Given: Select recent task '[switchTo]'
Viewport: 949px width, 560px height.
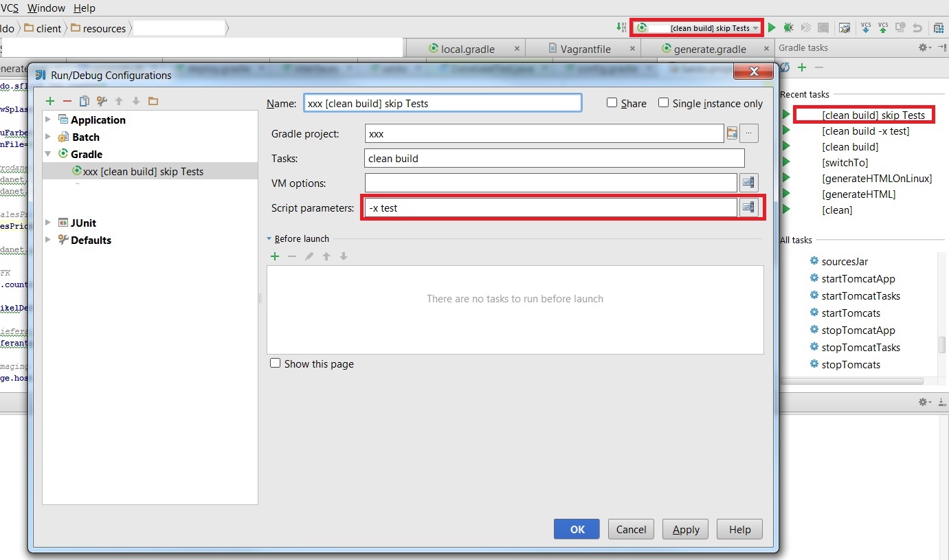Looking at the screenshot, I should (845, 162).
